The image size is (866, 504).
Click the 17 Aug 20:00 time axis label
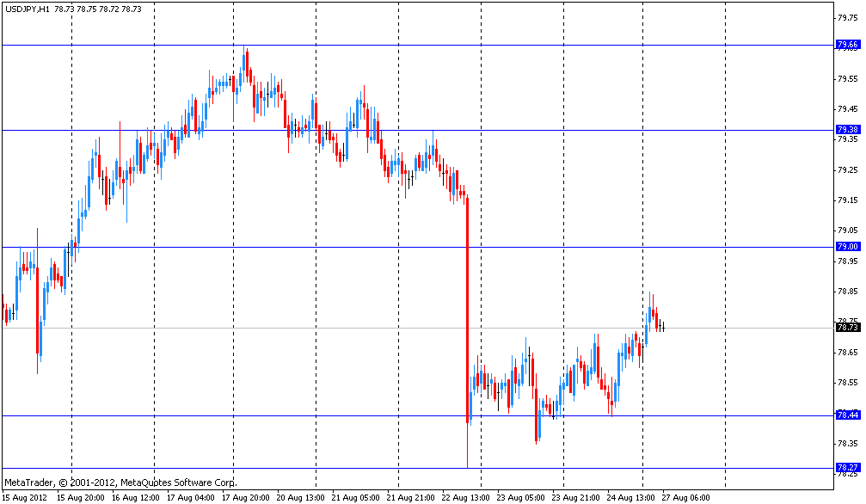(x=247, y=497)
